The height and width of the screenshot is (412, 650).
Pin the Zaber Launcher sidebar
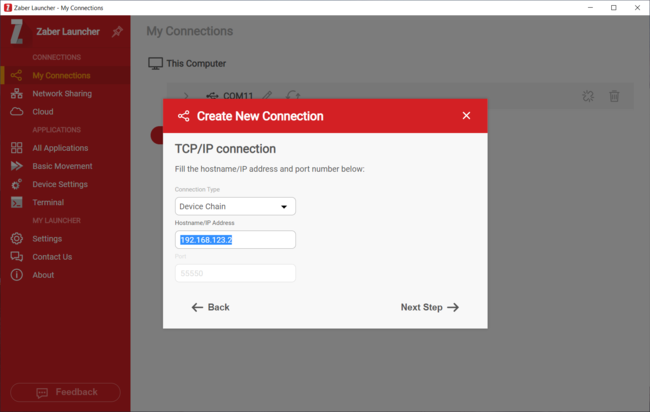(117, 32)
